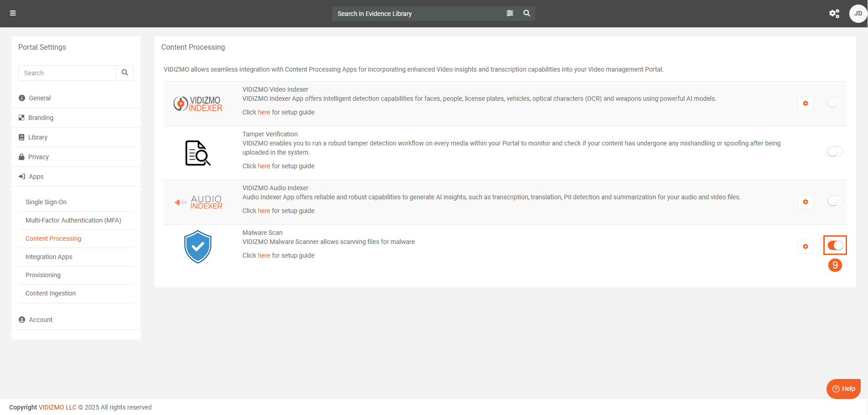Open Single Sign-On settings
Image resolution: width=868 pixels, height=415 pixels.
[46, 202]
